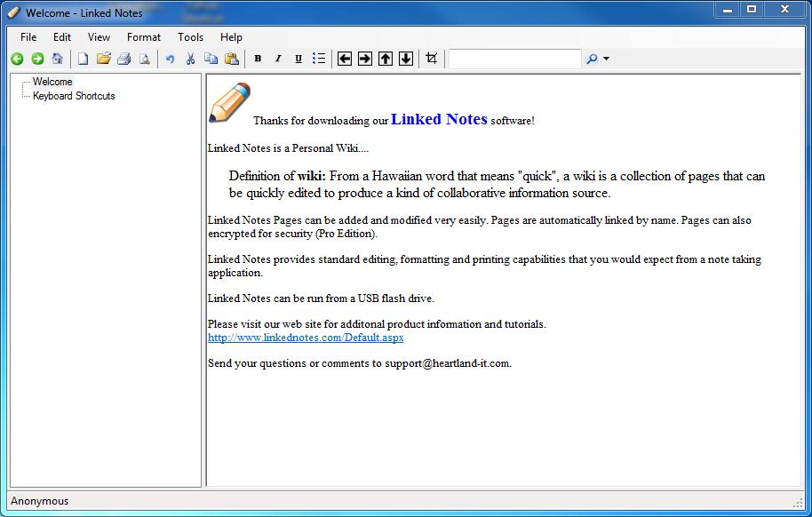Toggle the bulleted list formatting
This screenshot has width=812, height=517.
pos(319,58)
